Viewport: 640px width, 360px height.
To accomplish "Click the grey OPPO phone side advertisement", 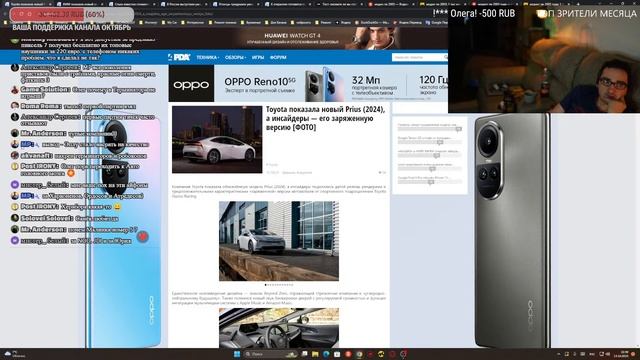I will point(512,231).
